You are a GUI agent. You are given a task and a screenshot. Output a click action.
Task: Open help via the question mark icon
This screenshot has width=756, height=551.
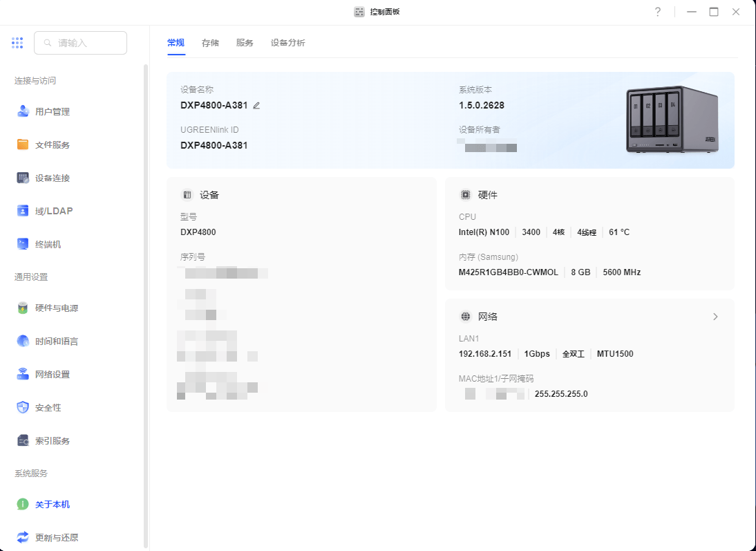pyautogui.click(x=657, y=12)
